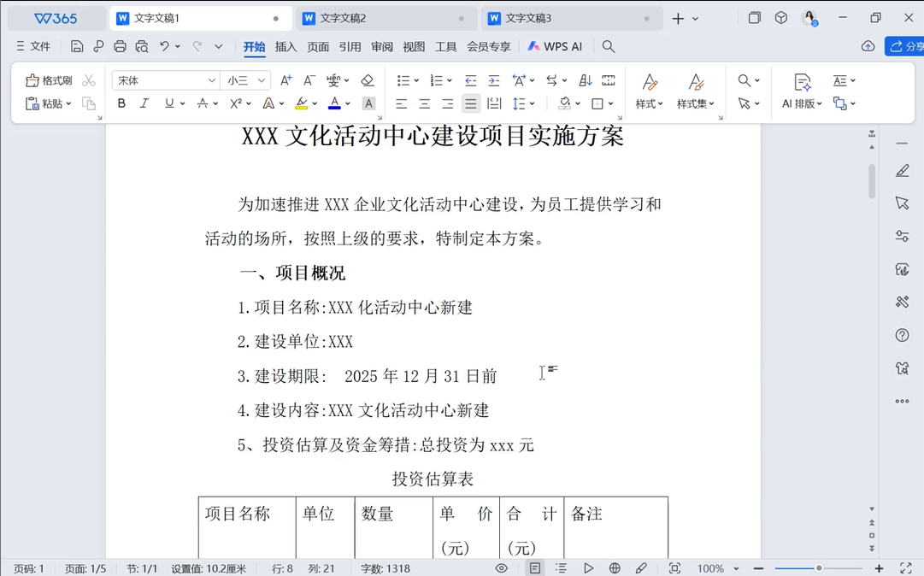Center-align the paragraph text
The width and height of the screenshot is (924, 576).
point(424,103)
